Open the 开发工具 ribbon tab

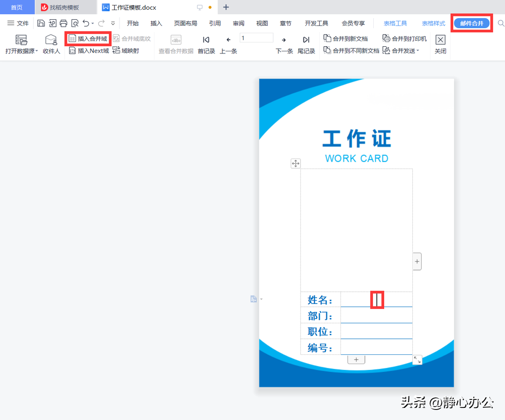[x=316, y=23]
